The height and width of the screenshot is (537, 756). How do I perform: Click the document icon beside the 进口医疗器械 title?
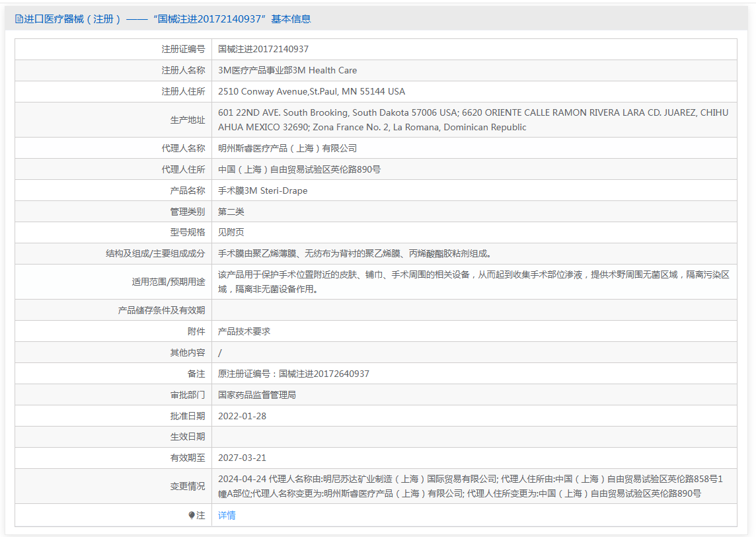19,19
